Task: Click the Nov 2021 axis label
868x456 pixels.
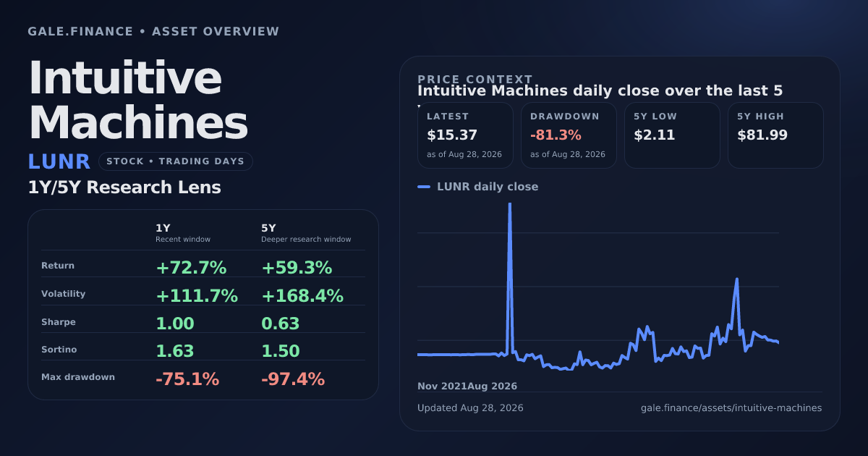Action: point(442,387)
